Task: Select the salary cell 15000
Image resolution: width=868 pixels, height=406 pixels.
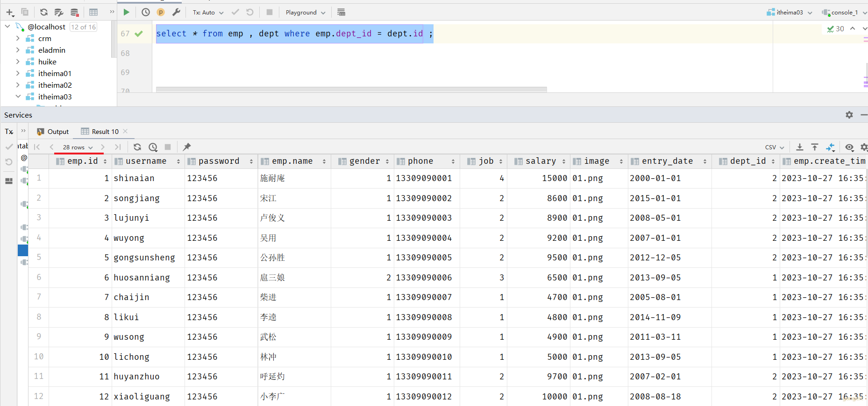Action: click(539, 178)
